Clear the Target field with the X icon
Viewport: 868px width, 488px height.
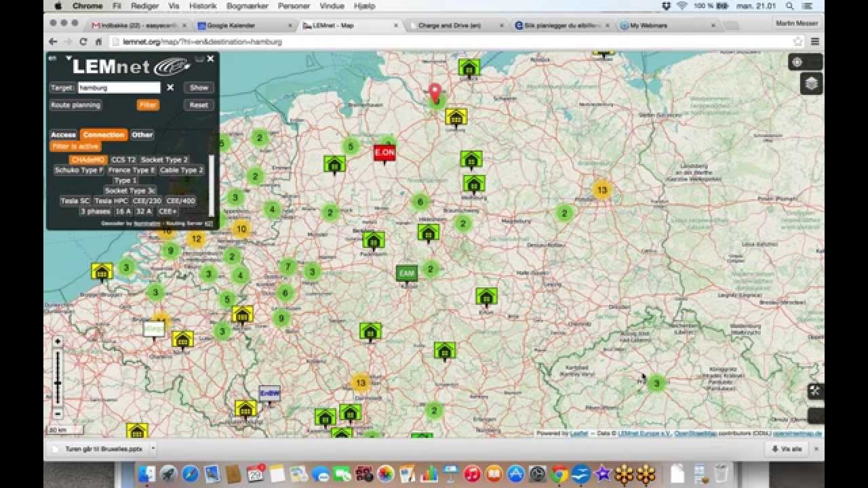coord(170,87)
